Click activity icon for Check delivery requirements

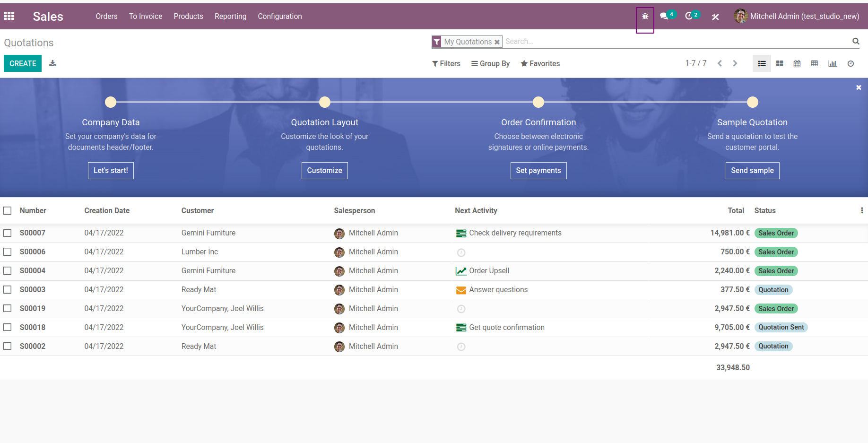tap(461, 233)
